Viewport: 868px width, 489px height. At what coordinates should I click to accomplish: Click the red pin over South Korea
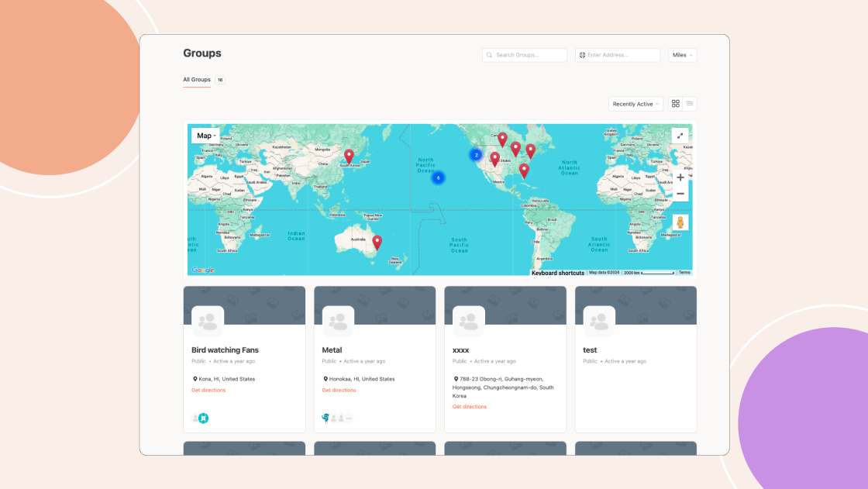(x=349, y=157)
